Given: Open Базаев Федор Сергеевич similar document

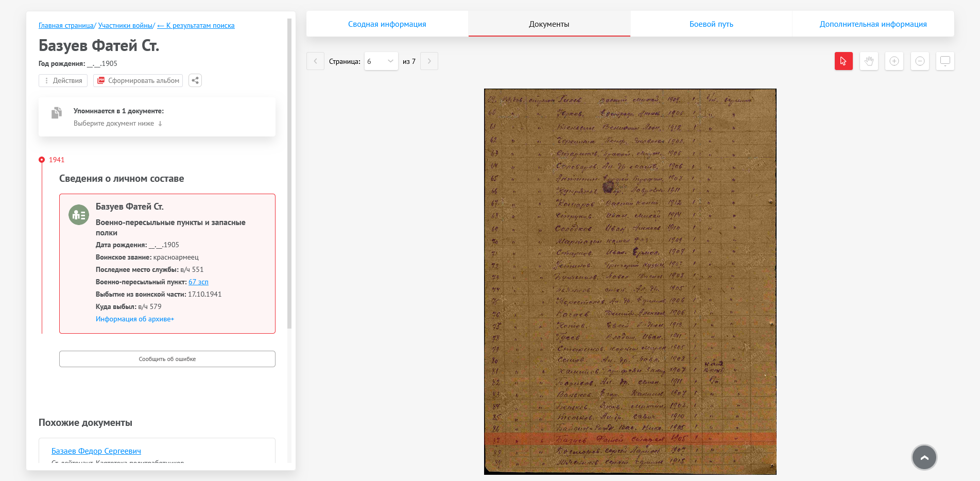Looking at the screenshot, I should (x=96, y=451).
